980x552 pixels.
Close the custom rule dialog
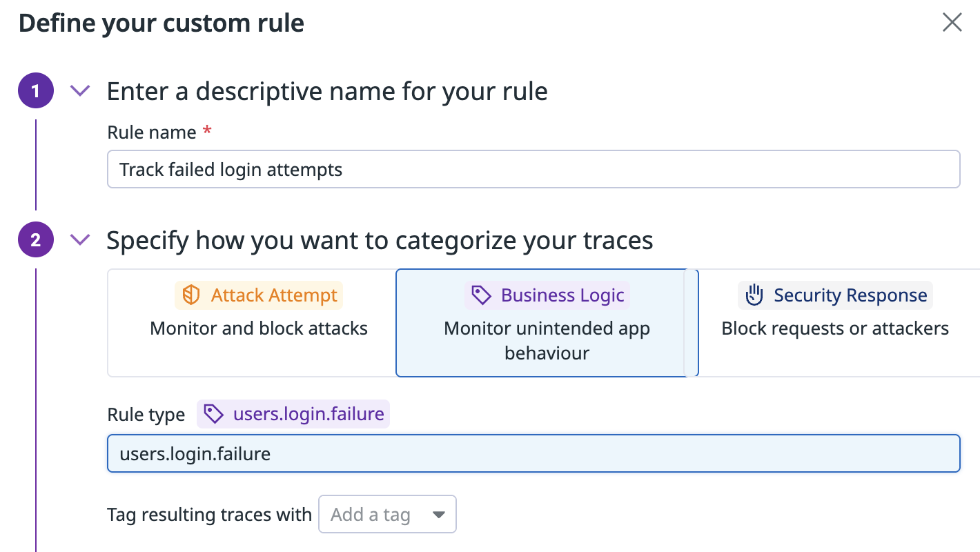tap(952, 23)
